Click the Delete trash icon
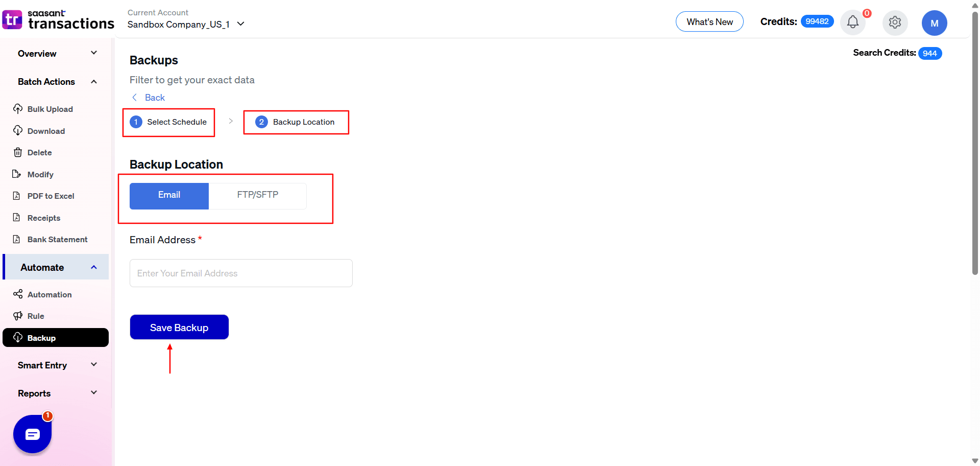This screenshot has width=980, height=466. pyautogui.click(x=18, y=152)
